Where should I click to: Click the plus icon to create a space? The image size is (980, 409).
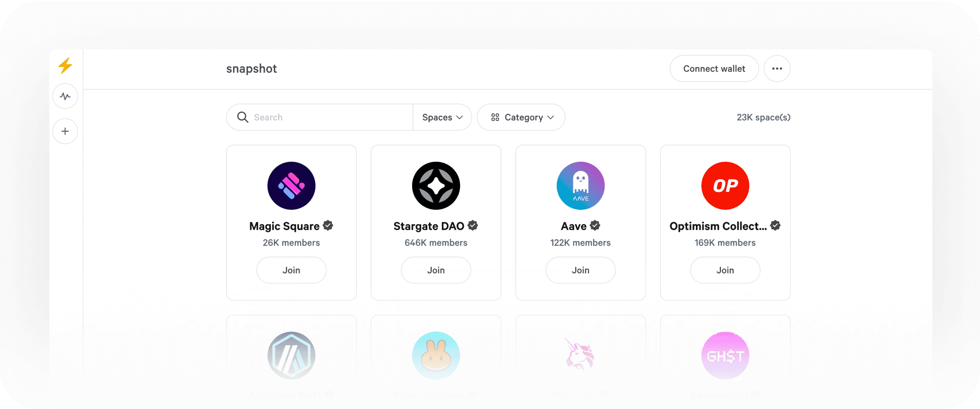[x=65, y=131]
